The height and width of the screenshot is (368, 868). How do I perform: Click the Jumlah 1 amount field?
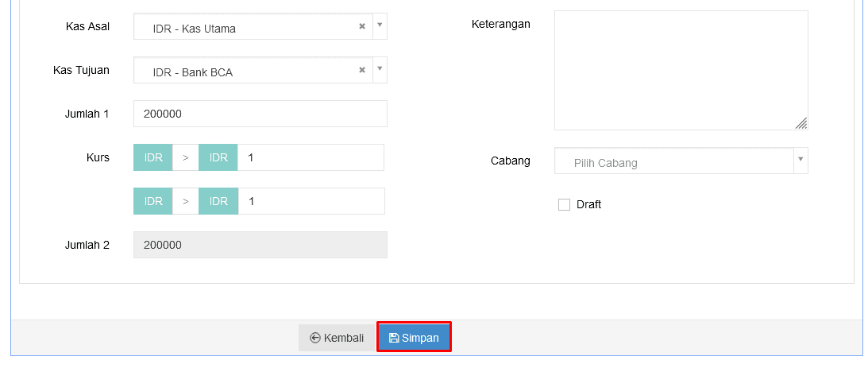point(260,114)
